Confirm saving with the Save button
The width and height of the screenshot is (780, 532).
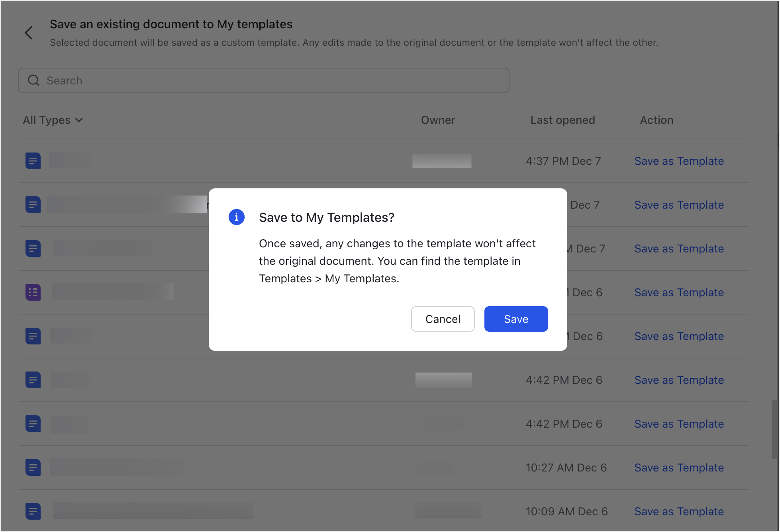(x=516, y=319)
